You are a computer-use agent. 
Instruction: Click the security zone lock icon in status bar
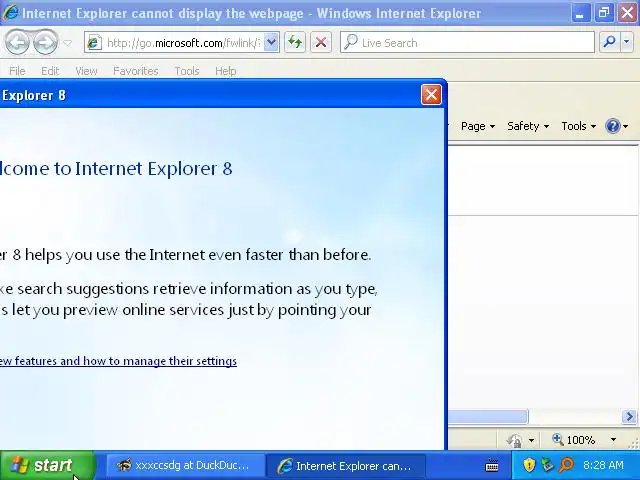514,440
